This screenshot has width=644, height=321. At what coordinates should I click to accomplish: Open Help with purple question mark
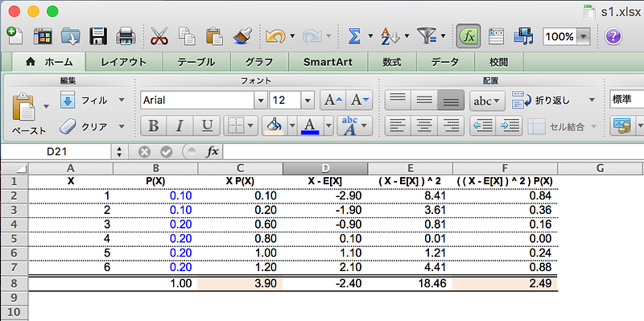613,36
